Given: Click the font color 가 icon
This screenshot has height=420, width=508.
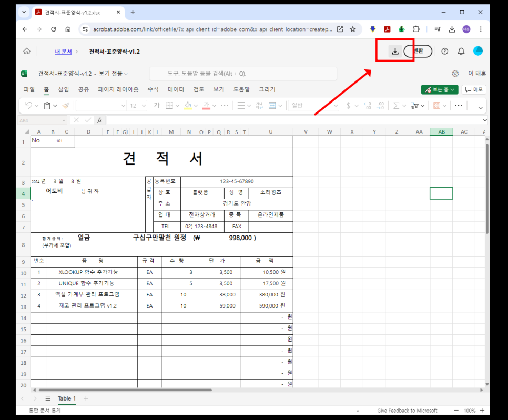Looking at the screenshot, I should tap(206, 106).
